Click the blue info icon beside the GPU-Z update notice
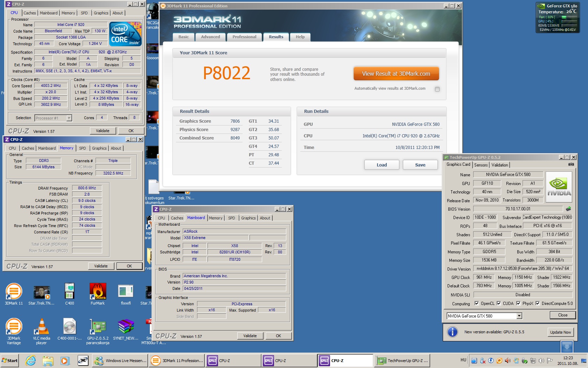 [452, 332]
